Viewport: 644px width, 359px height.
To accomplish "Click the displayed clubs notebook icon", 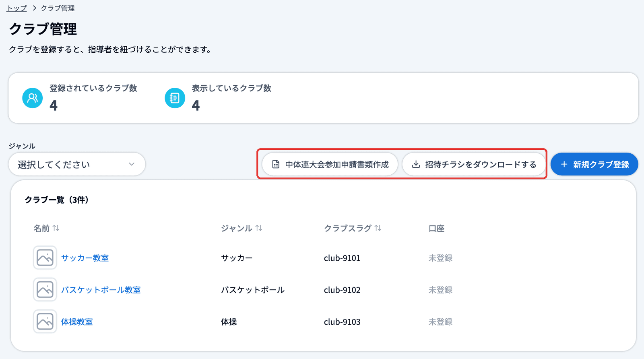I will tap(175, 98).
